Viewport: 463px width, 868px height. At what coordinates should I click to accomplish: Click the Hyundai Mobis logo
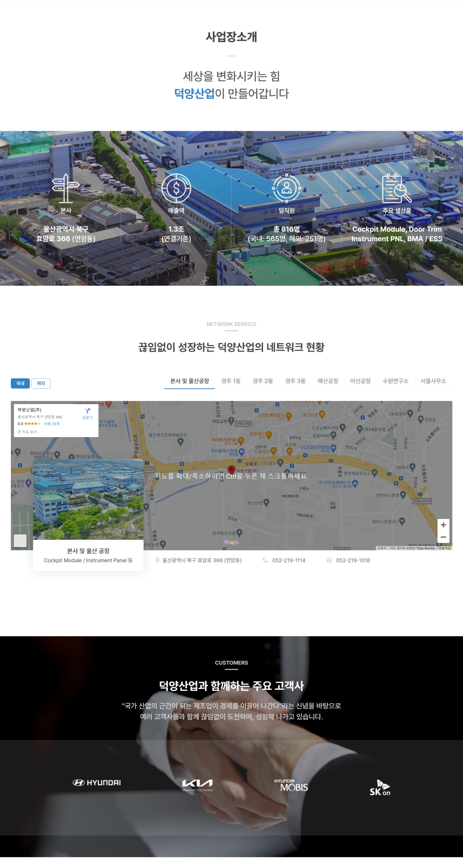[x=291, y=785]
